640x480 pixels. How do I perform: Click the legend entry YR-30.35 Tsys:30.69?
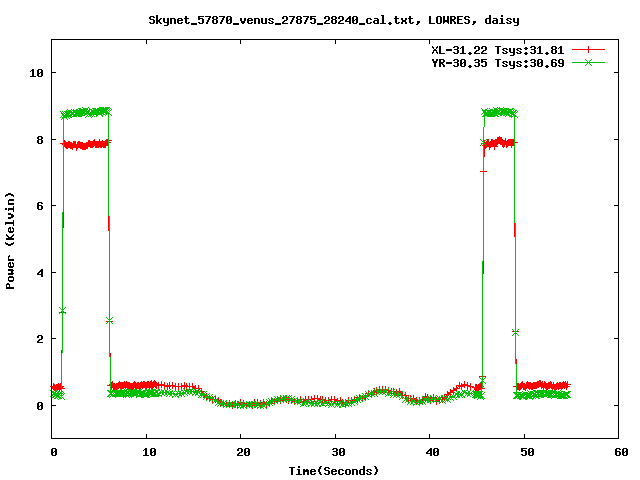[498, 63]
